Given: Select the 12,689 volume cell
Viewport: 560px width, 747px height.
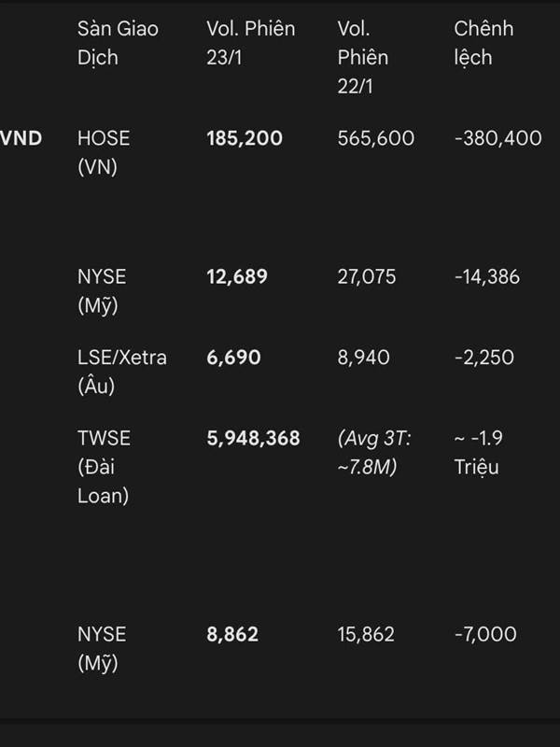Looking at the screenshot, I should pyautogui.click(x=237, y=276).
